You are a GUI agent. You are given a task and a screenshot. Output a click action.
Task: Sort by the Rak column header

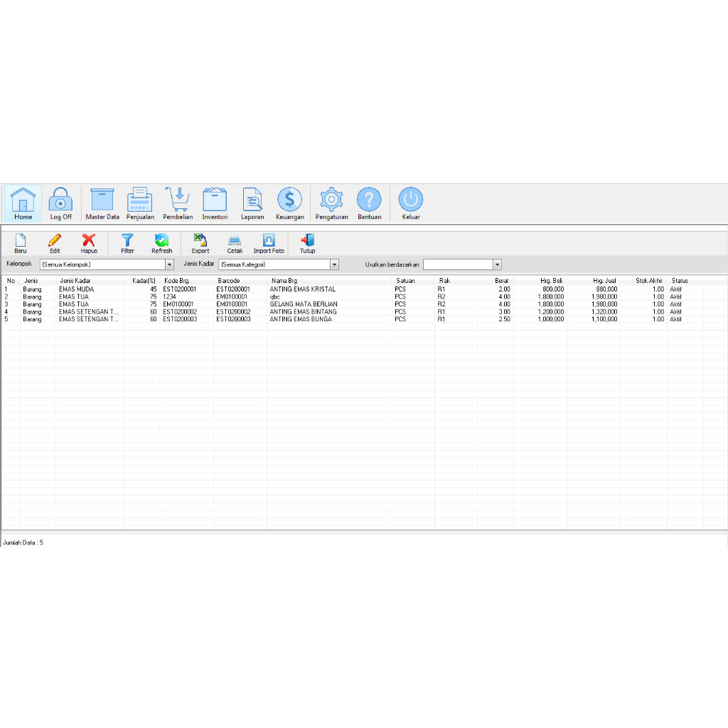tap(456, 280)
